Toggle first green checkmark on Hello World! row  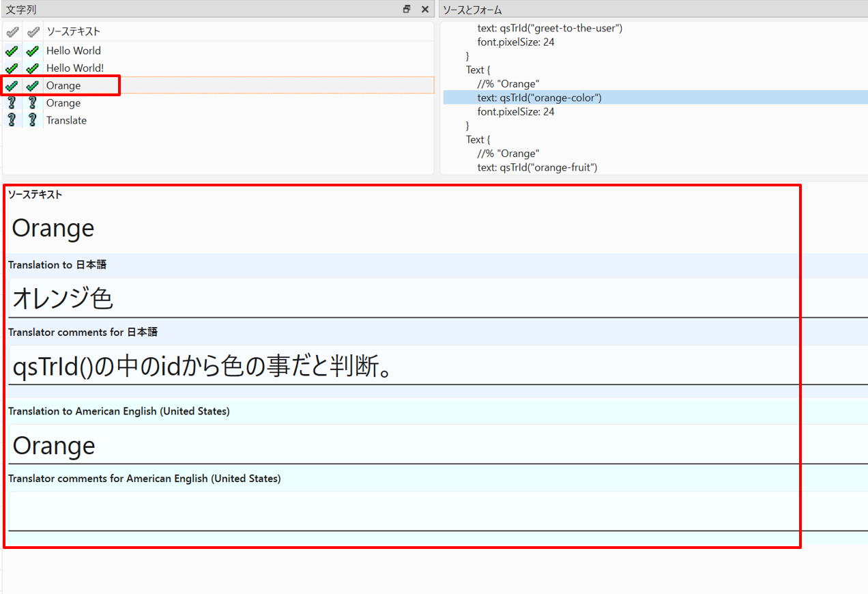click(x=12, y=68)
